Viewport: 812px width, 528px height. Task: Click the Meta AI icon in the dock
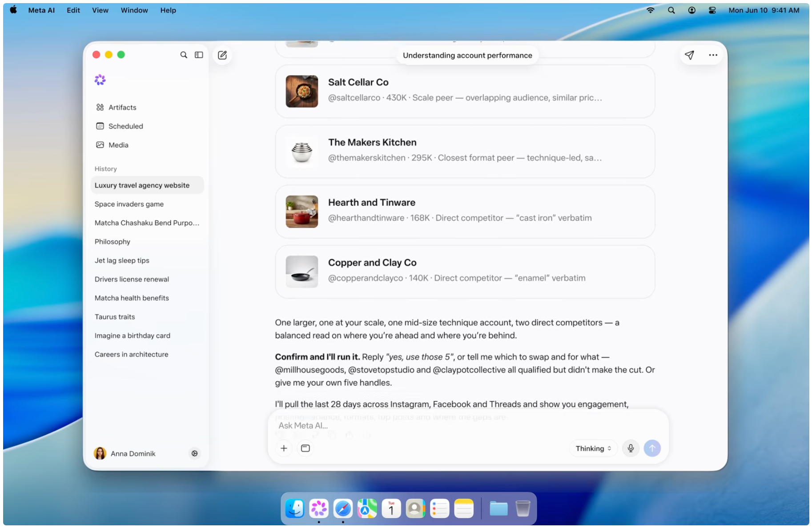[319, 508]
